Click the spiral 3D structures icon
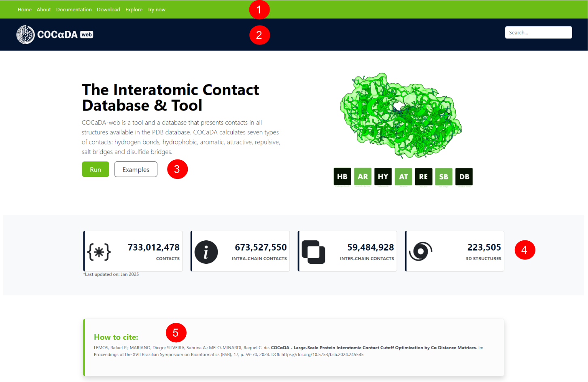Viewport: 588px width, 382px height. 421,251
